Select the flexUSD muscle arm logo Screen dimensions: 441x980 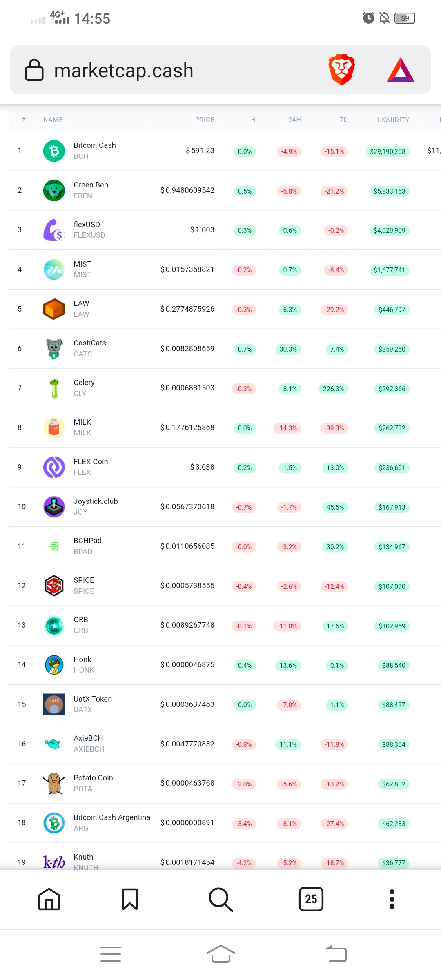[54, 230]
